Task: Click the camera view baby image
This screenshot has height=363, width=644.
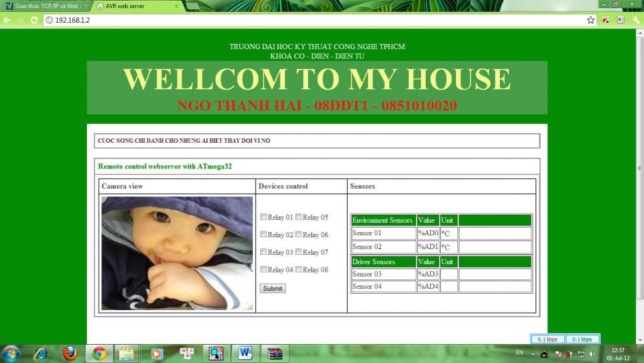Action: 177,253
